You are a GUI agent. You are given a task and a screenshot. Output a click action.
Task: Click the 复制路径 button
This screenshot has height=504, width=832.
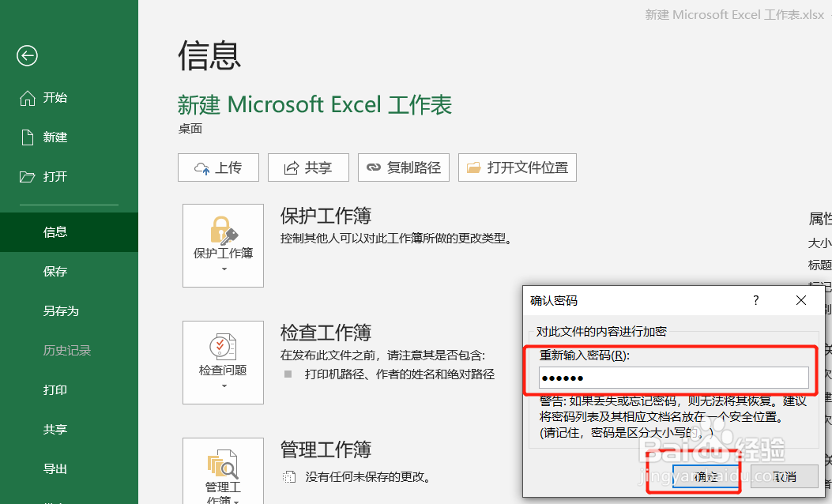coord(404,167)
